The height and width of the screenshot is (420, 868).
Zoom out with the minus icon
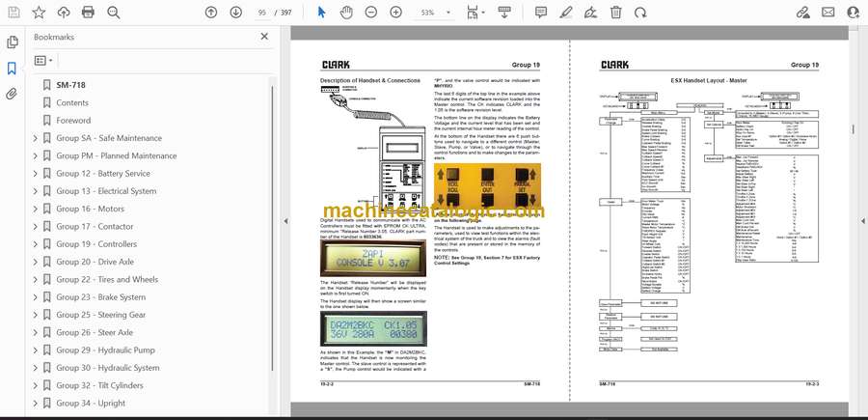click(371, 13)
